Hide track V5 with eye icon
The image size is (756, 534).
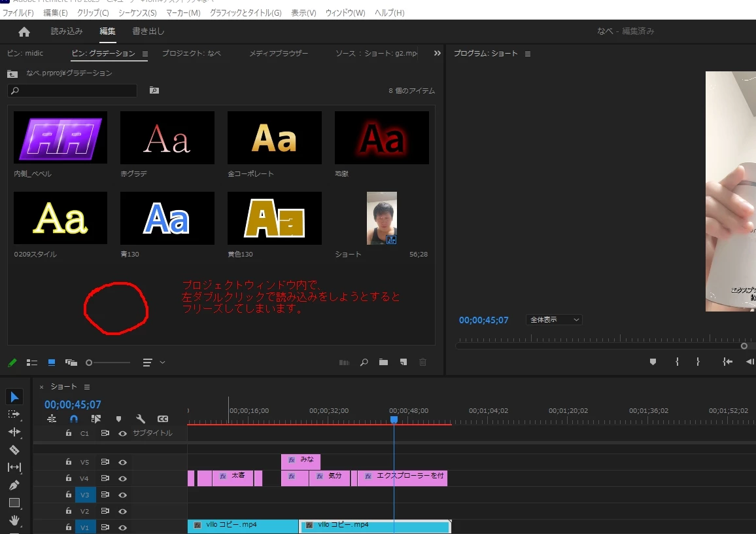[122, 462]
